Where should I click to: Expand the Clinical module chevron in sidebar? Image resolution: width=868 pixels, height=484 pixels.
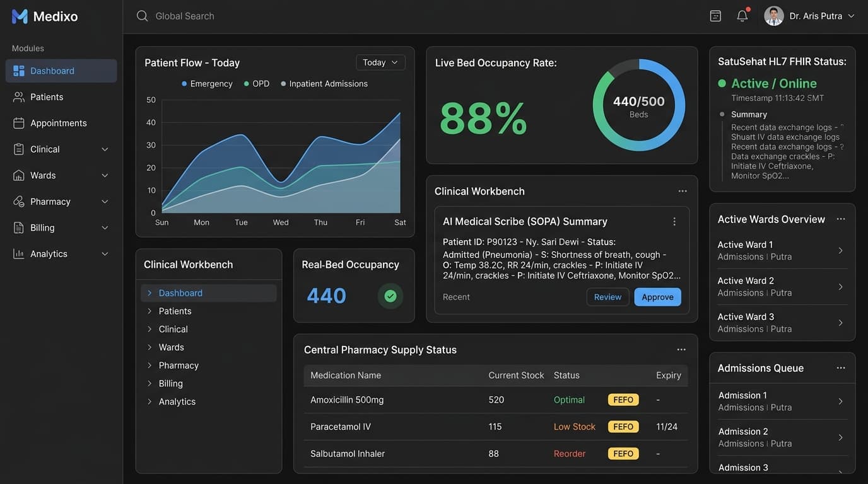[105, 149]
